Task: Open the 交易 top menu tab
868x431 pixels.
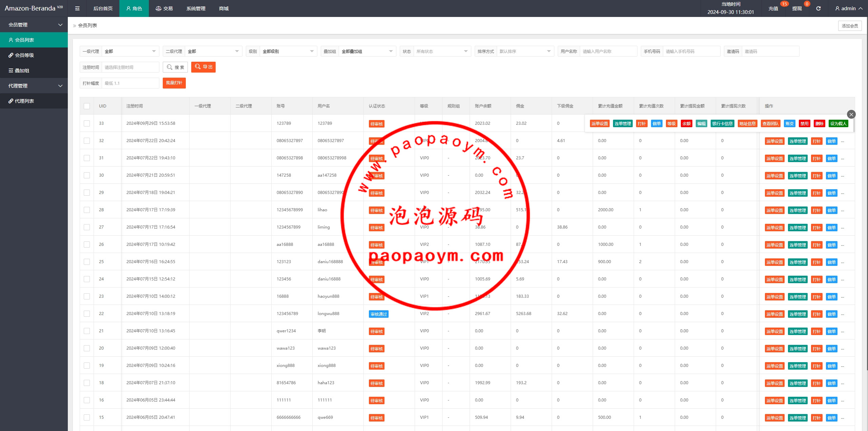Action: (x=164, y=8)
